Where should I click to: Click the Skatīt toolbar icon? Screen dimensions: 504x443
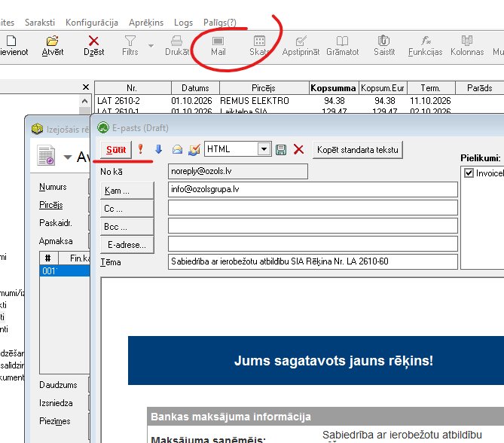click(259, 41)
